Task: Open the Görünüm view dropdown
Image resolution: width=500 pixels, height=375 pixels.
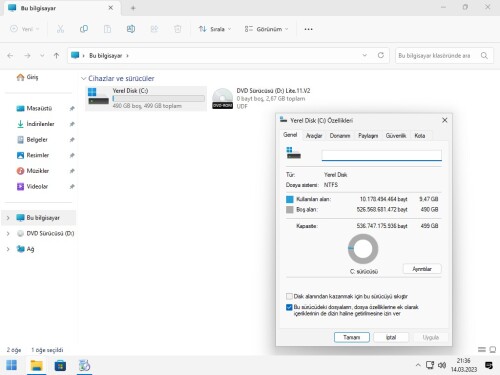Action: [x=266, y=29]
